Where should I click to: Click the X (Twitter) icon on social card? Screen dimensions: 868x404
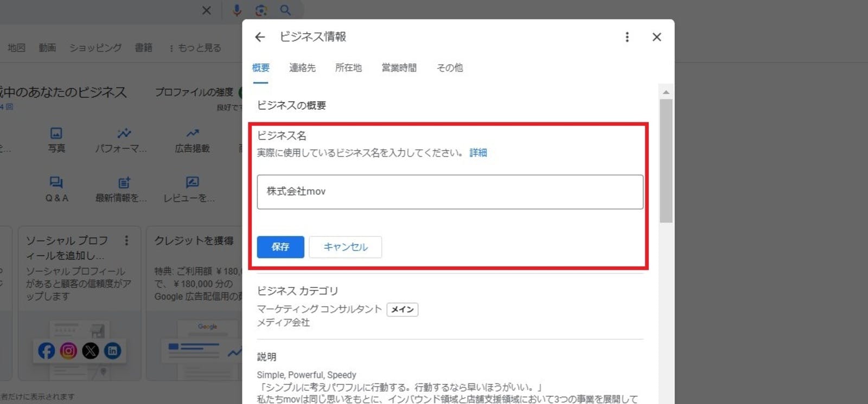pos(91,351)
